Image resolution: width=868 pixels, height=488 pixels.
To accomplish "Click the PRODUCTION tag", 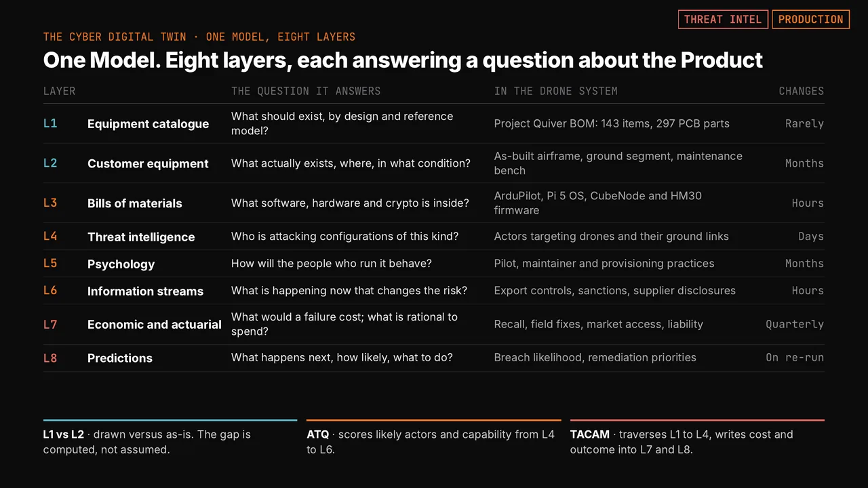I will click(811, 20).
